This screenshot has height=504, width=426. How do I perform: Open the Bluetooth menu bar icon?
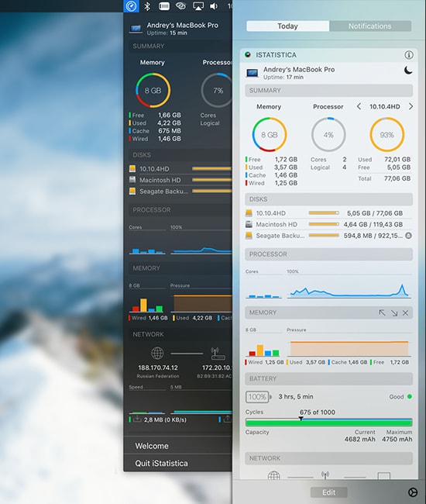147,6
